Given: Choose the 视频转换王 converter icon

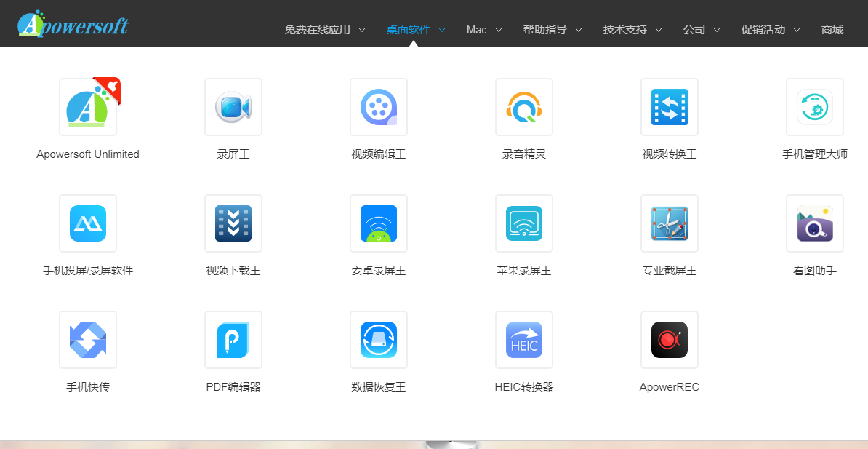Looking at the screenshot, I should coord(670,107).
